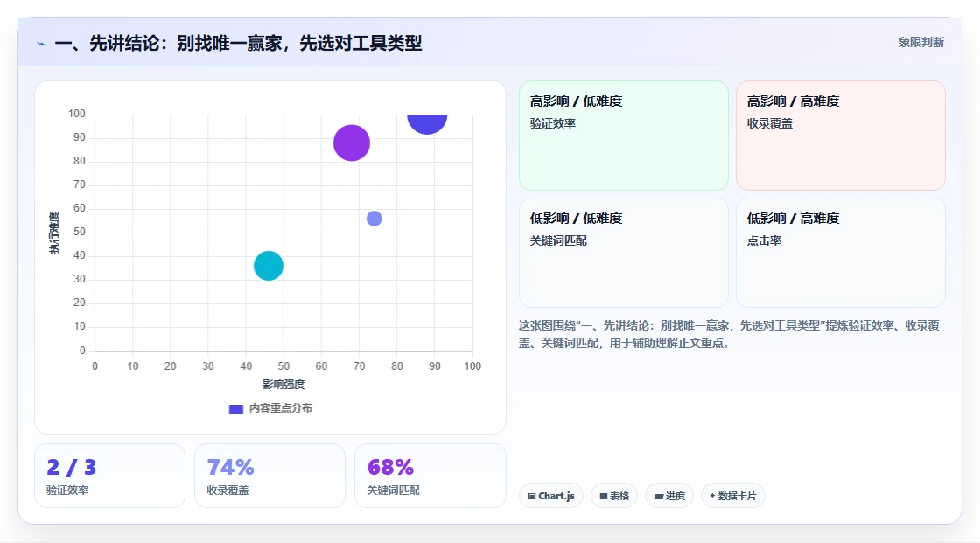Open the 高影响 / 低难度 quadrant card
Screen dimensions: 980x543
624,136
